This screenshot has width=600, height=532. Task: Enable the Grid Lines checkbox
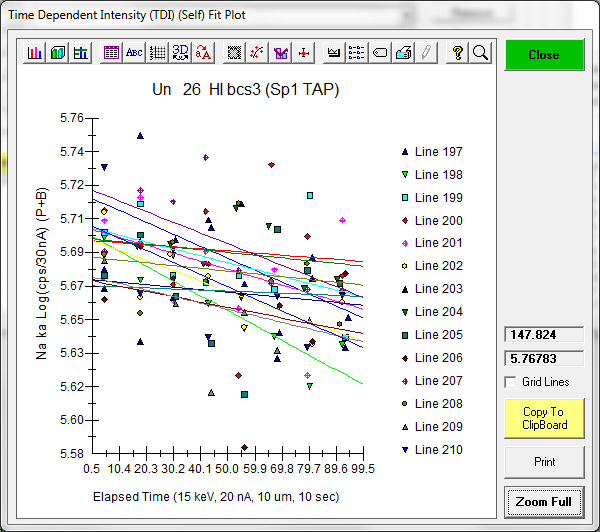click(511, 382)
